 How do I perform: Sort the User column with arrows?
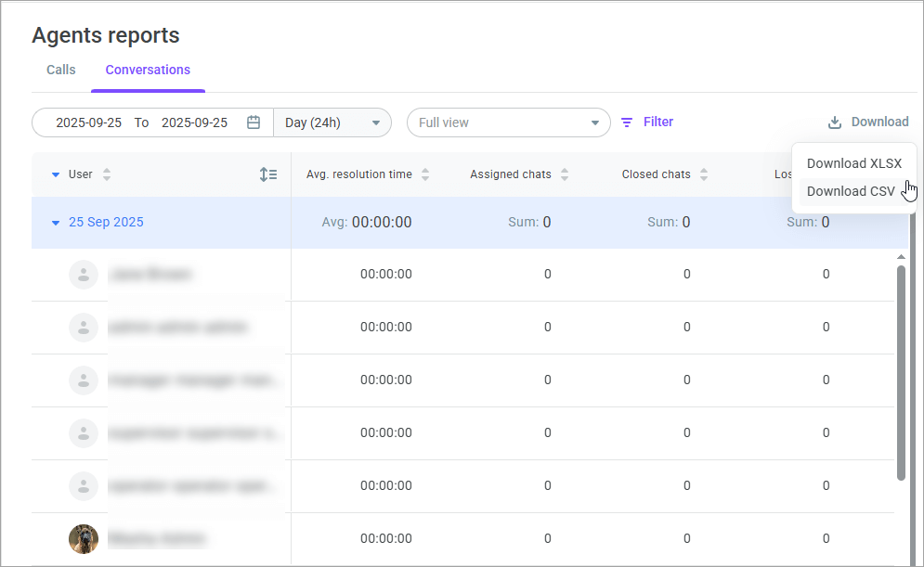pyautogui.click(x=107, y=174)
